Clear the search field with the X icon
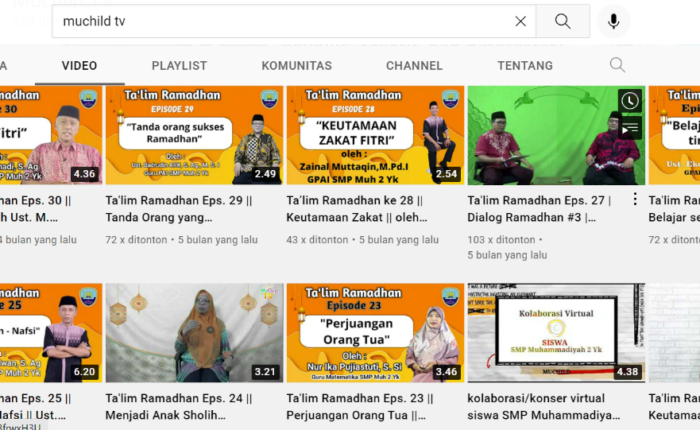 pos(520,21)
